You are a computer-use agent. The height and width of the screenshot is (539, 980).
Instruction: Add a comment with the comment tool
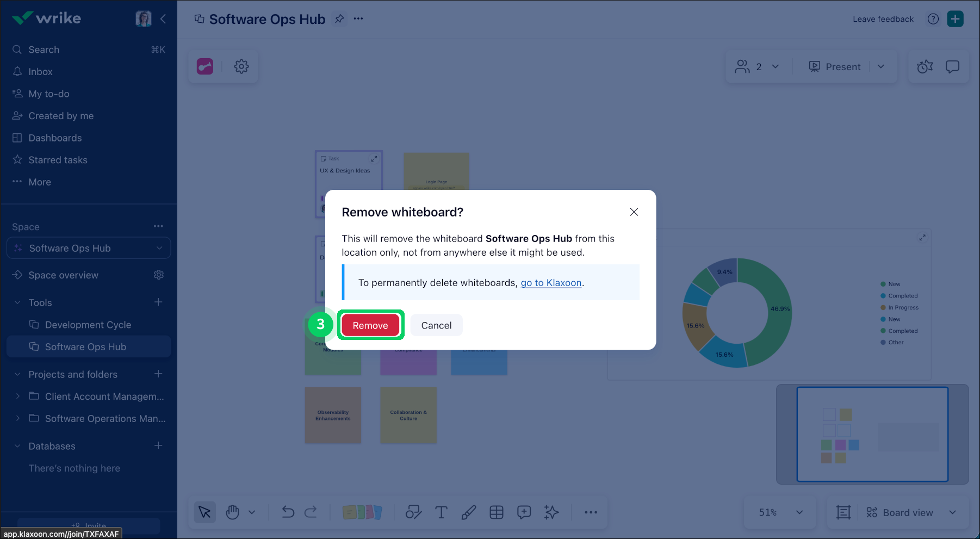524,512
